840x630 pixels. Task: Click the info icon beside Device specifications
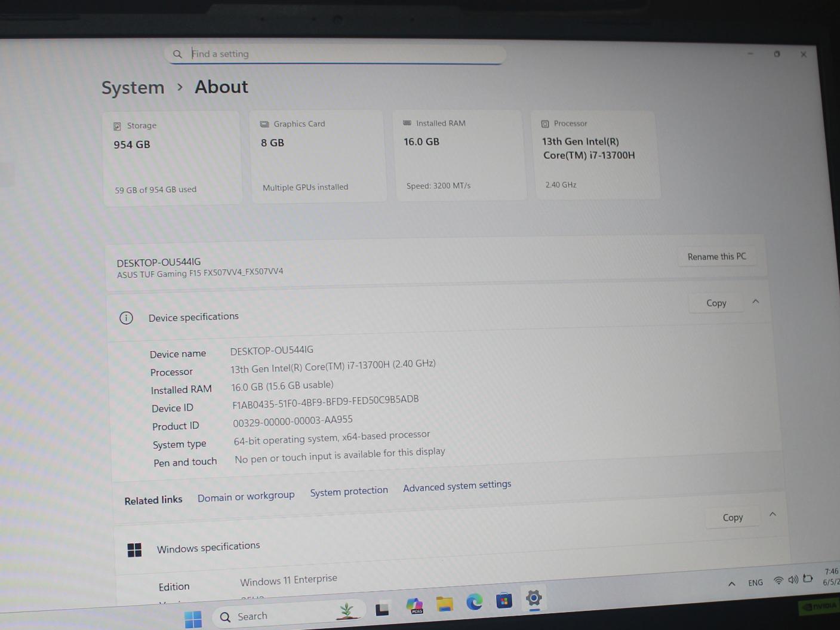(126, 318)
